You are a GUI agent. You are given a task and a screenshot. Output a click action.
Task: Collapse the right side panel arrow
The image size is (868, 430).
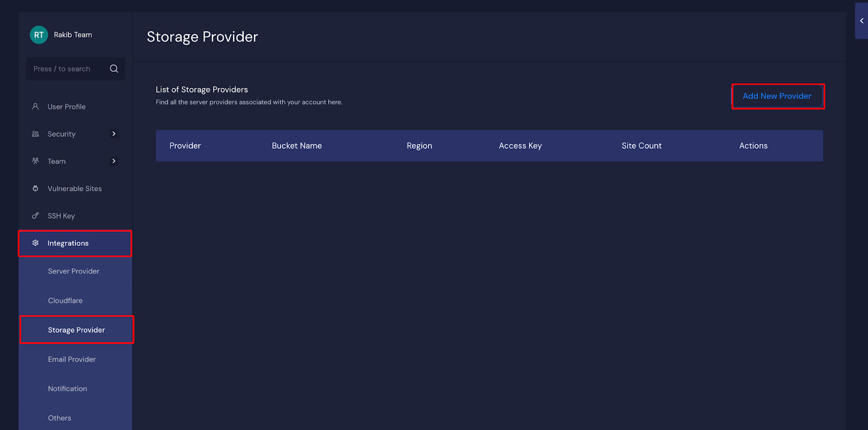pyautogui.click(x=861, y=21)
